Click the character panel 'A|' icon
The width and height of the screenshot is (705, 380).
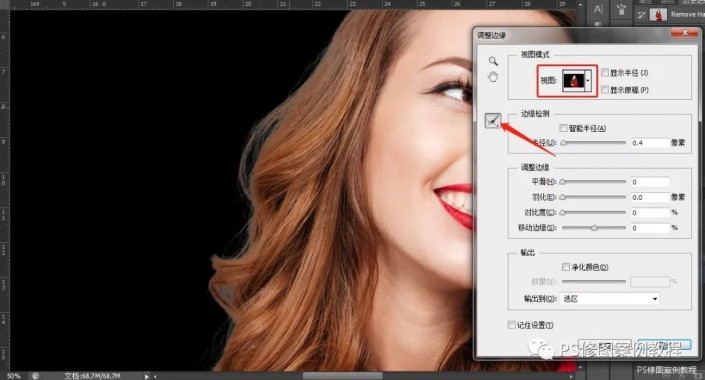click(598, 9)
